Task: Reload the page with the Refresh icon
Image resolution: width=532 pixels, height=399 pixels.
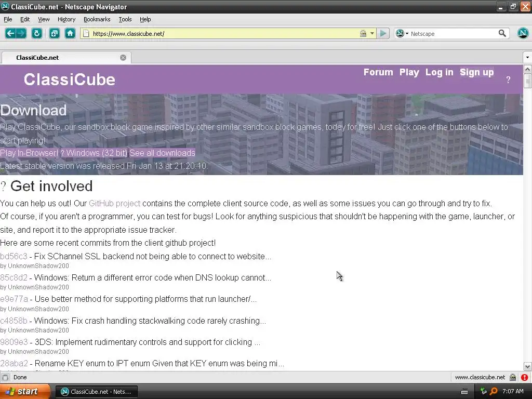Action: (x=37, y=33)
